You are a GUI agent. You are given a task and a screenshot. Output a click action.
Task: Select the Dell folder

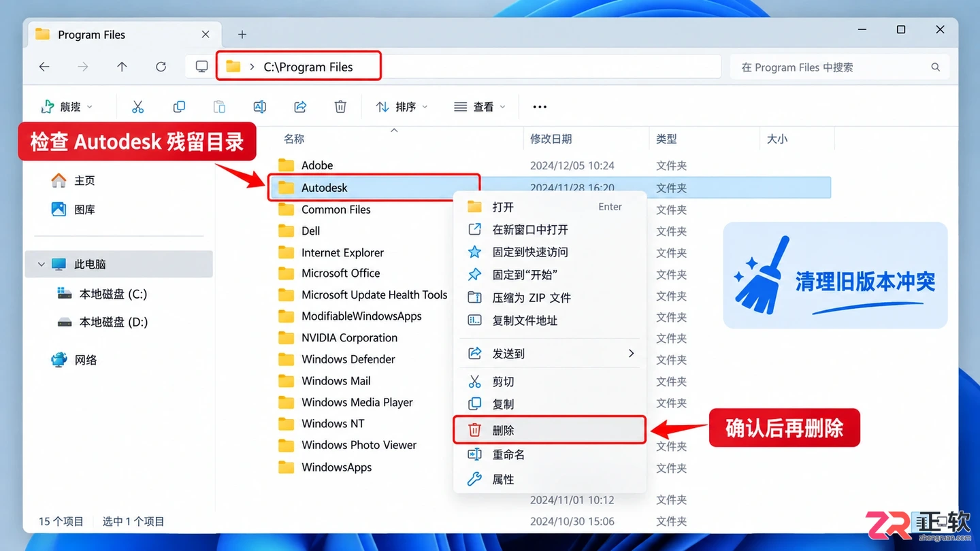[299, 231]
